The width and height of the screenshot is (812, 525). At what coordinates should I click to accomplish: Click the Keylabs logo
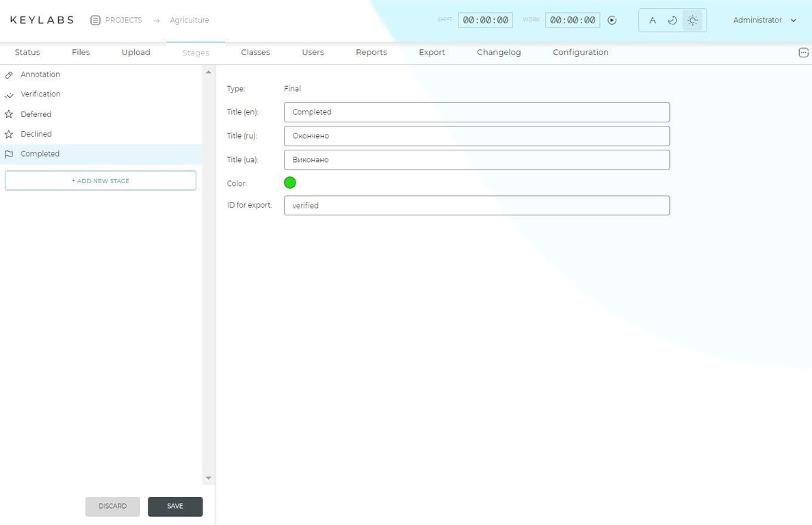[42, 21]
